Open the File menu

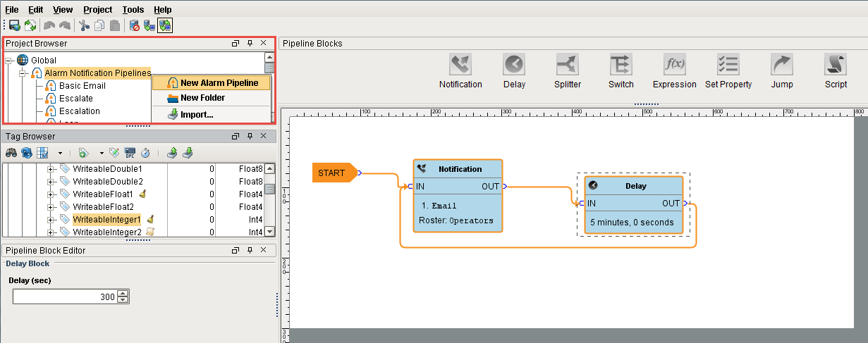[12, 10]
